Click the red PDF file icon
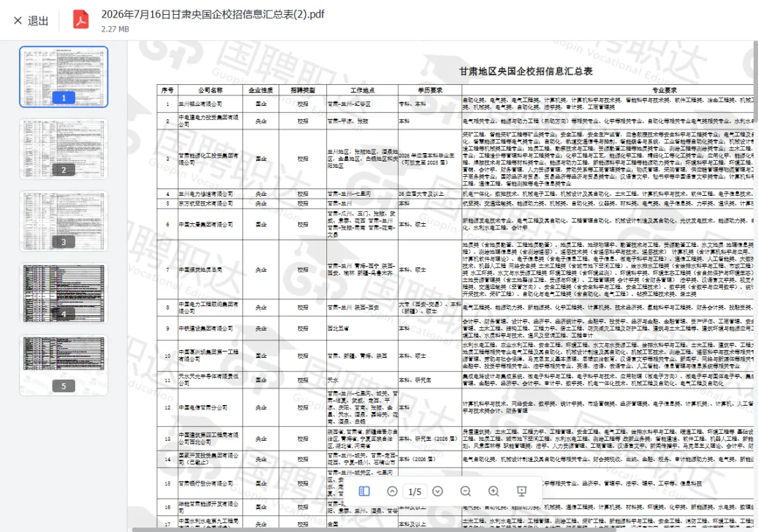Screen dimensions: 758x532 [x=81, y=20]
